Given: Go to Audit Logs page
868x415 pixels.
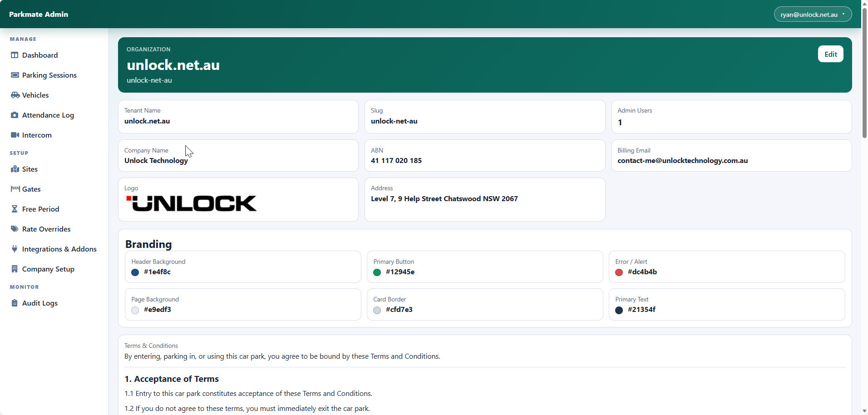Looking at the screenshot, I should point(40,303).
